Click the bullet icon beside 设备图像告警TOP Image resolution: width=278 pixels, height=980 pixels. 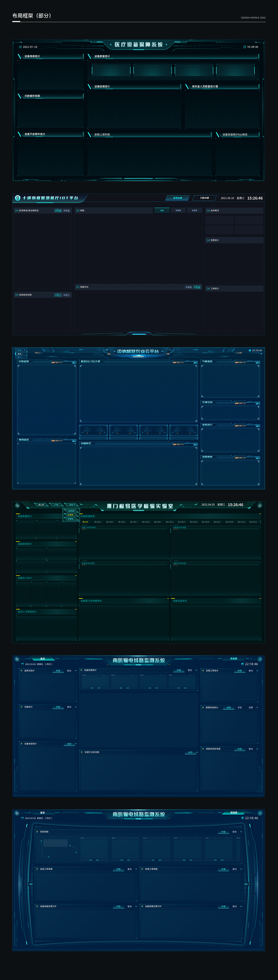(142, 906)
